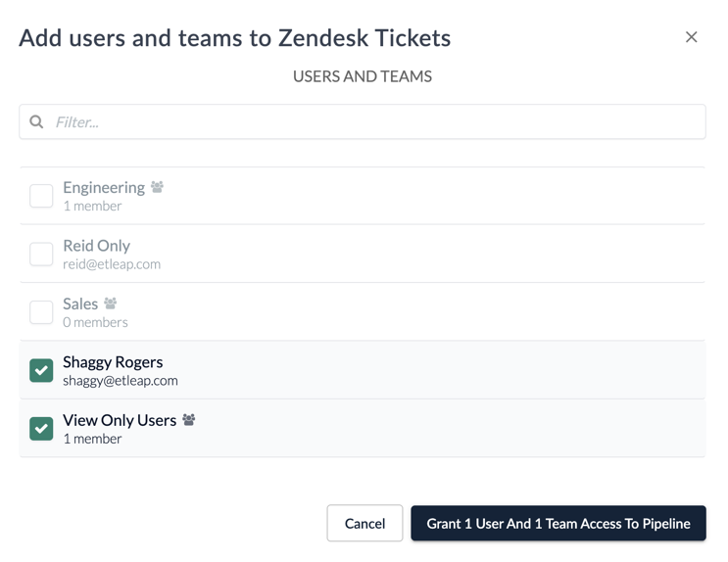Uncheck the Shaggy Rogers checkbox

coord(41,370)
